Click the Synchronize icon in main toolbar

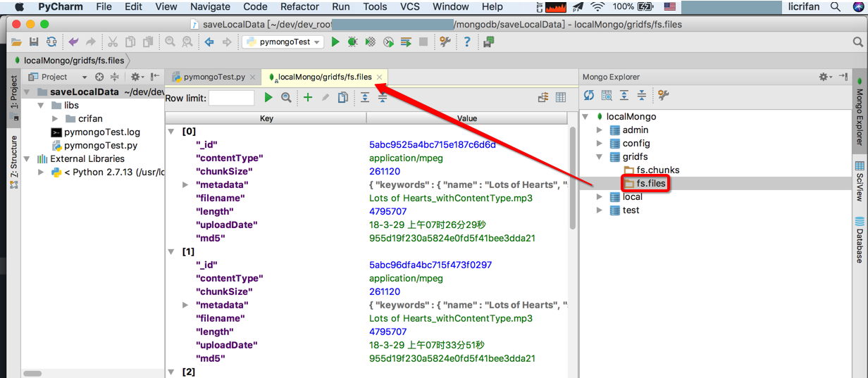(51, 42)
